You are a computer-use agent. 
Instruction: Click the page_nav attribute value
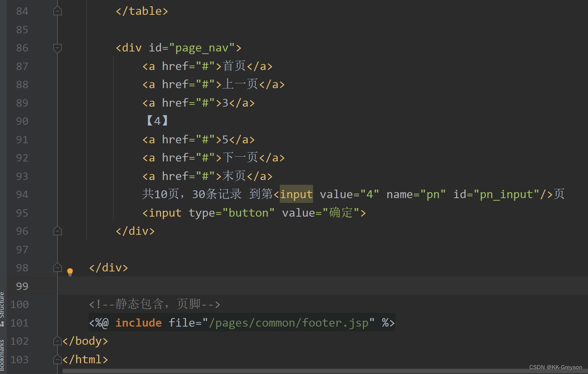click(202, 48)
